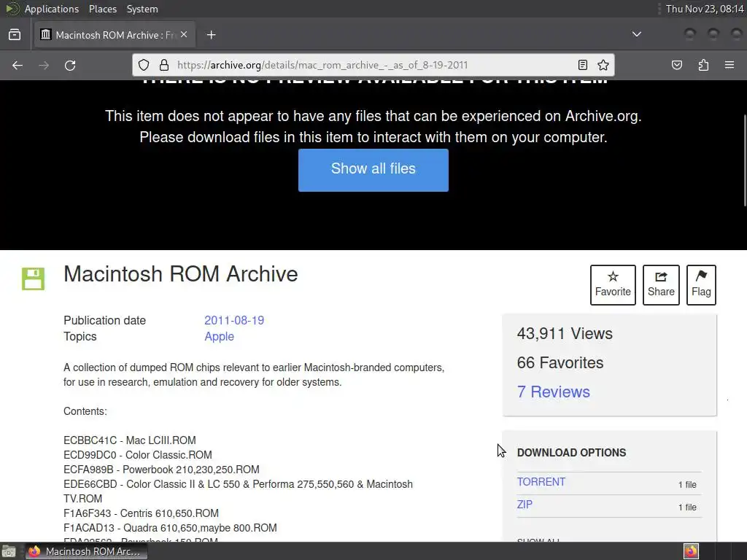Click F1A6F343 - Centris 610,650.ROM line
Screen dimensions: 747x560
click(x=141, y=513)
